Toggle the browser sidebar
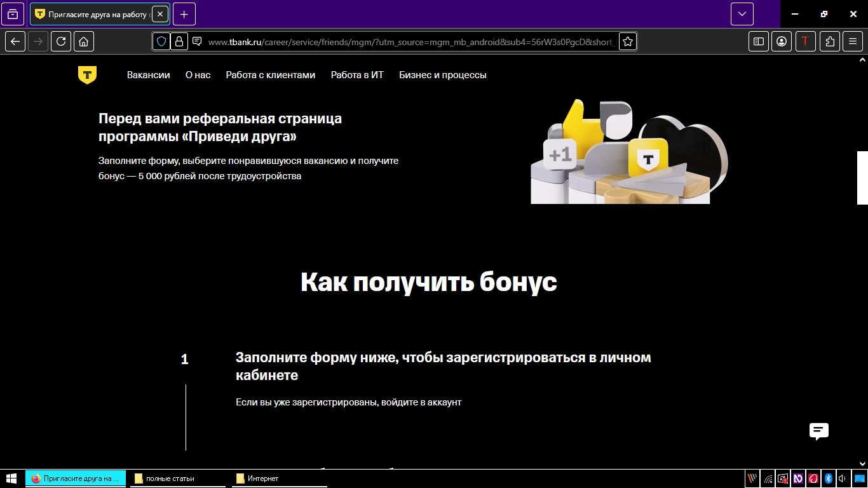The height and width of the screenshot is (488, 868). [x=759, y=41]
